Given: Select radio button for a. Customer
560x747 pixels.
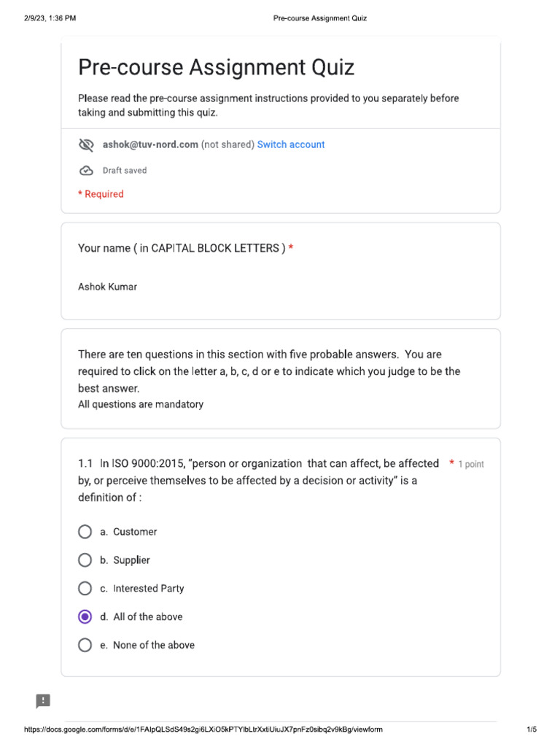Looking at the screenshot, I should point(85,532).
